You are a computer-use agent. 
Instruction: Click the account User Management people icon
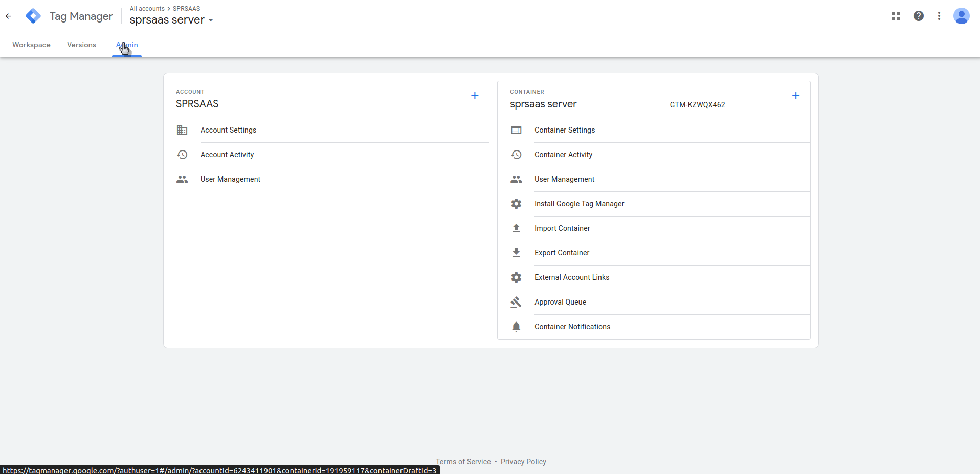tap(182, 179)
